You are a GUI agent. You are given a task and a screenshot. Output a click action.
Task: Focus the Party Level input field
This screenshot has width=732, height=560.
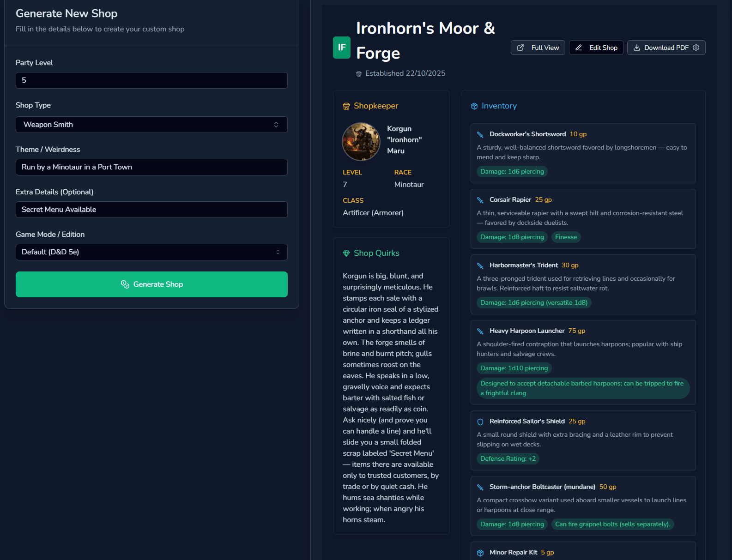pyautogui.click(x=151, y=80)
